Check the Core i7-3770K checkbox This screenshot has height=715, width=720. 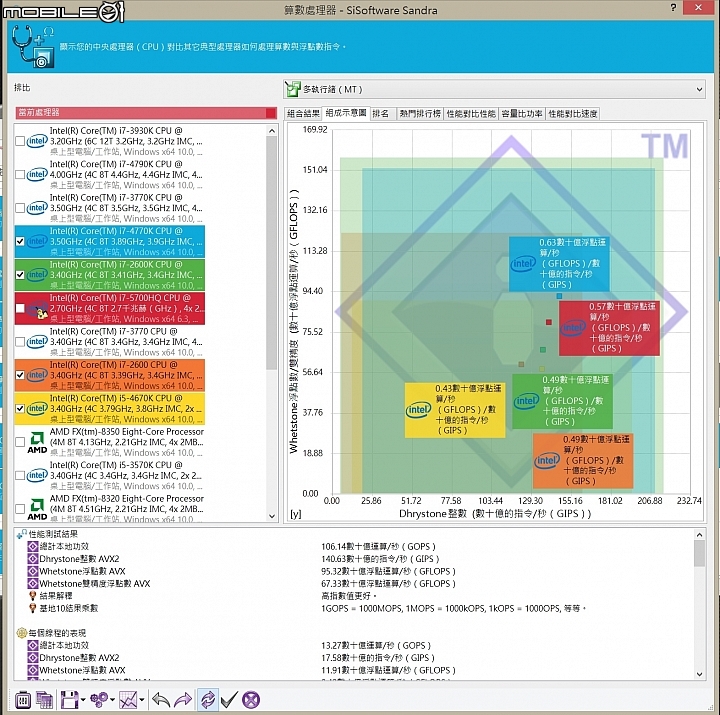click(20, 208)
